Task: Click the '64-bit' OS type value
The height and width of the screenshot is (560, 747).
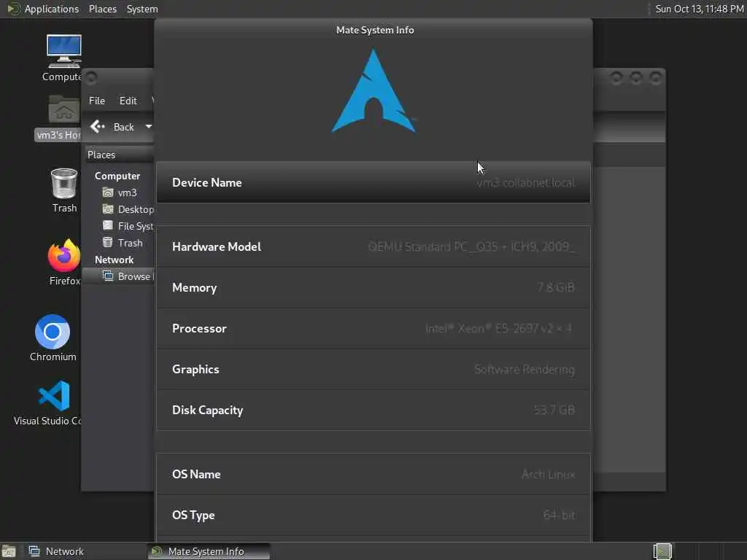Action: tap(560, 516)
